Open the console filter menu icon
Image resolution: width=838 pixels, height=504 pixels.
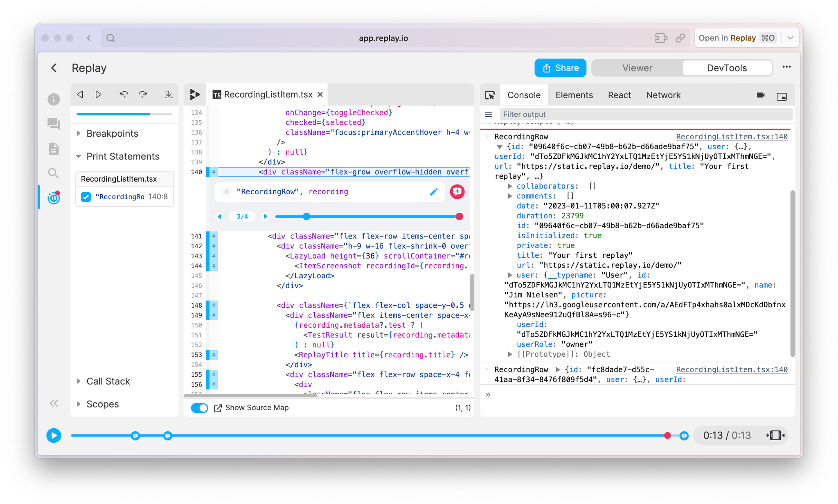coord(489,114)
